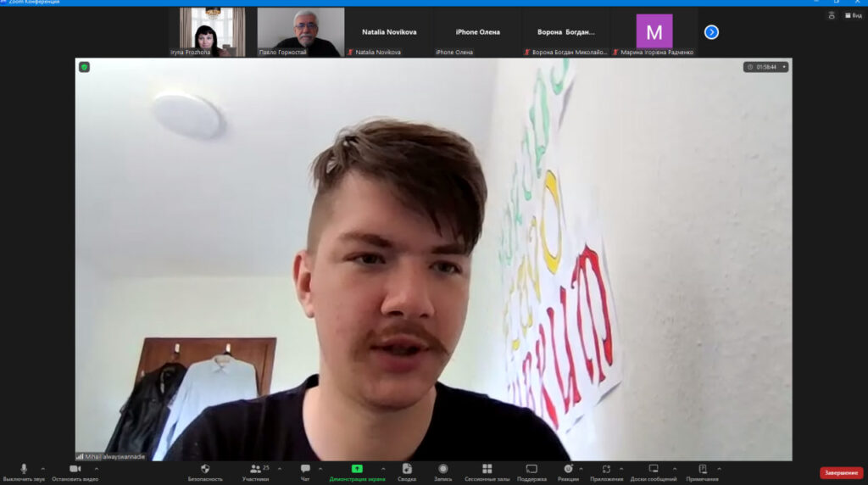
Task: Select Павло Горностай video thumbnail
Action: (x=301, y=32)
